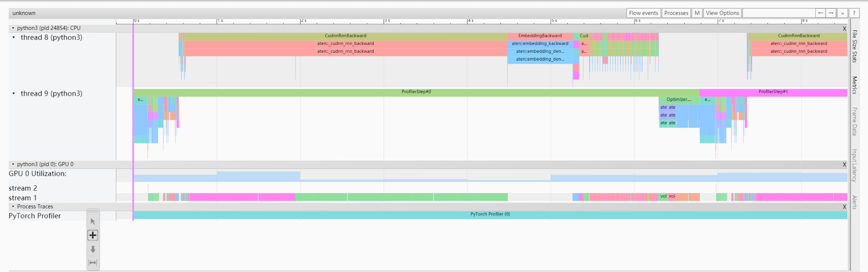Image resolution: width=868 pixels, height=272 pixels.
Task: Jump to previous search result arrow
Action: (820, 13)
